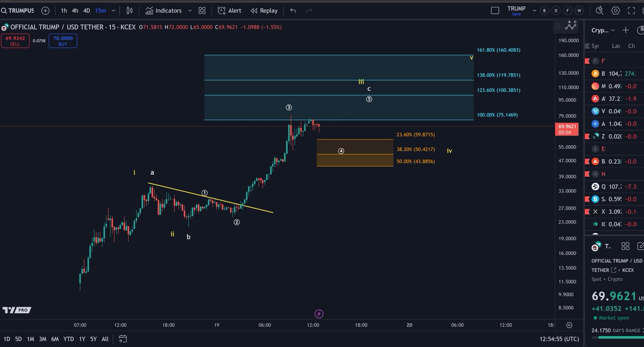
Task: Set the chart range to 1Y
Action: (82, 339)
